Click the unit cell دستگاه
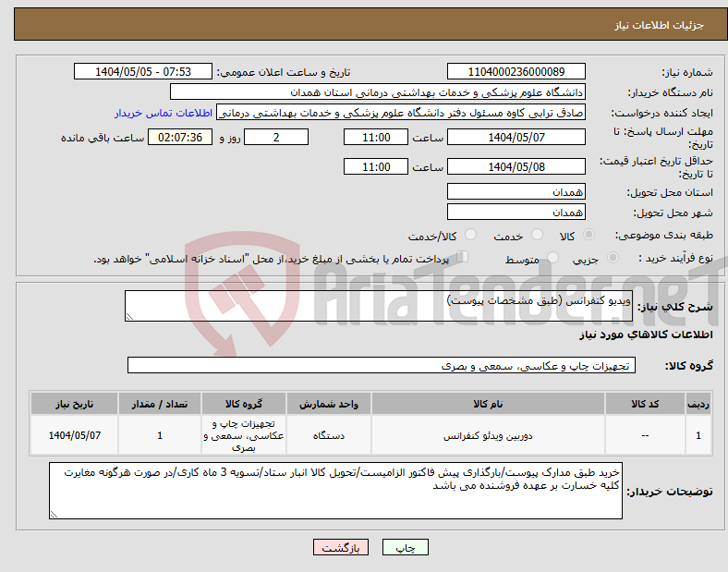Image resolution: width=728 pixels, height=572 pixels. click(329, 435)
